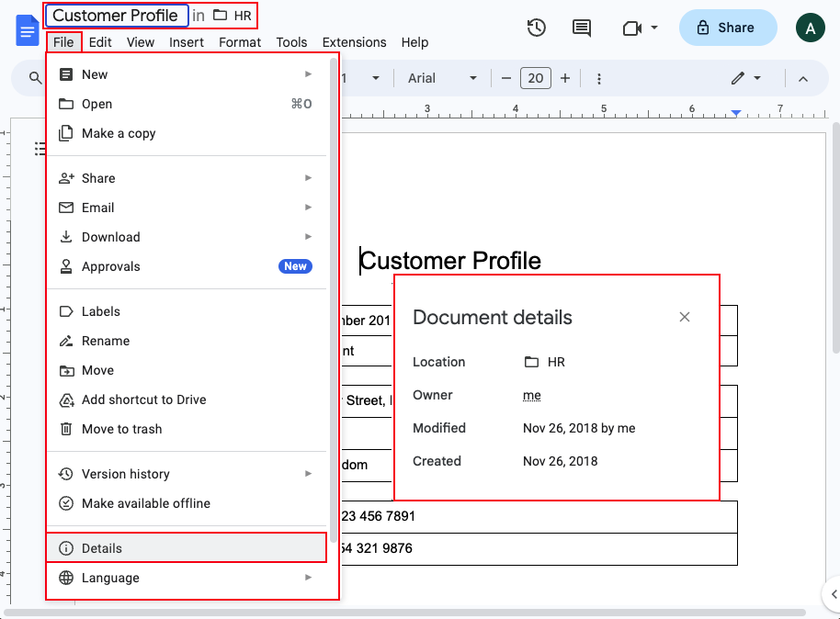The image size is (840, 619).
Task: Click the HR folder link in details
Action: point(555,362)
